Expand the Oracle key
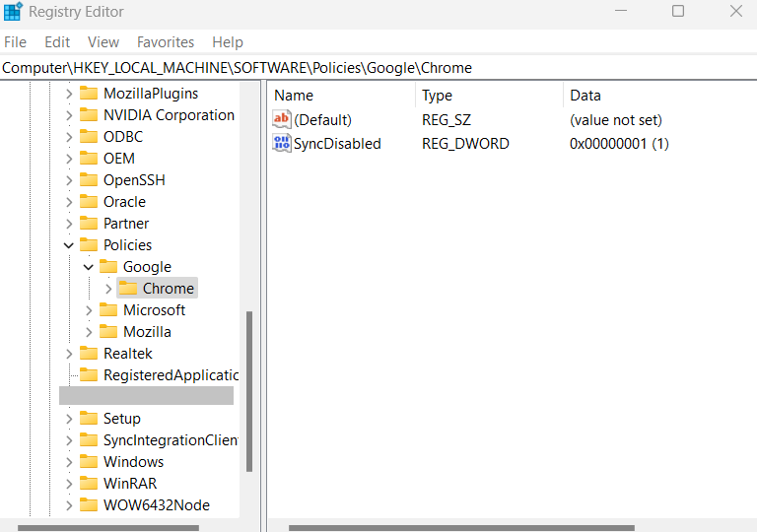 (x=69, y=202)
